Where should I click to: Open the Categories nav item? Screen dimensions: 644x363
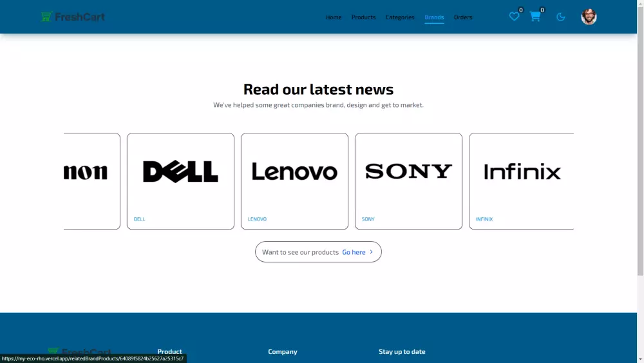[x=400, y=17]
